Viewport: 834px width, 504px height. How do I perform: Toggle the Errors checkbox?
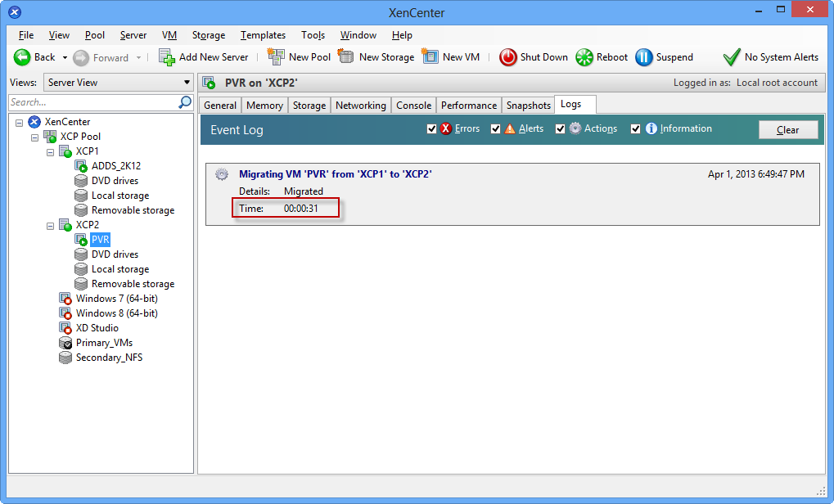[432, 128]
